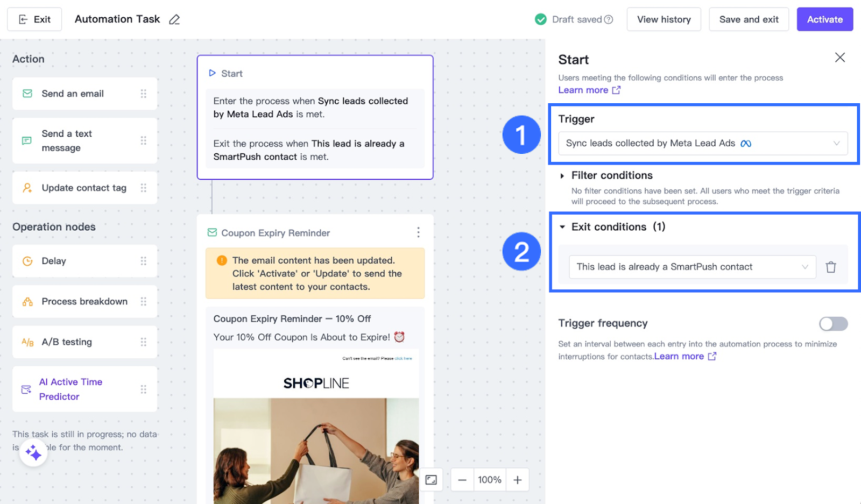The height and width of the screenshot is (504, 861).
Task: Edit the Automation Task name pencil icon
Action: 174,19
